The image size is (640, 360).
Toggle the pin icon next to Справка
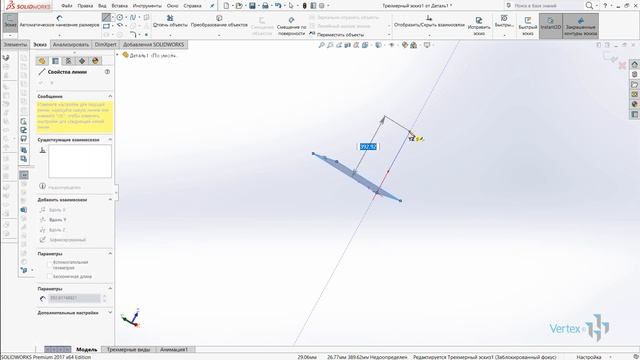pos(211,6)
